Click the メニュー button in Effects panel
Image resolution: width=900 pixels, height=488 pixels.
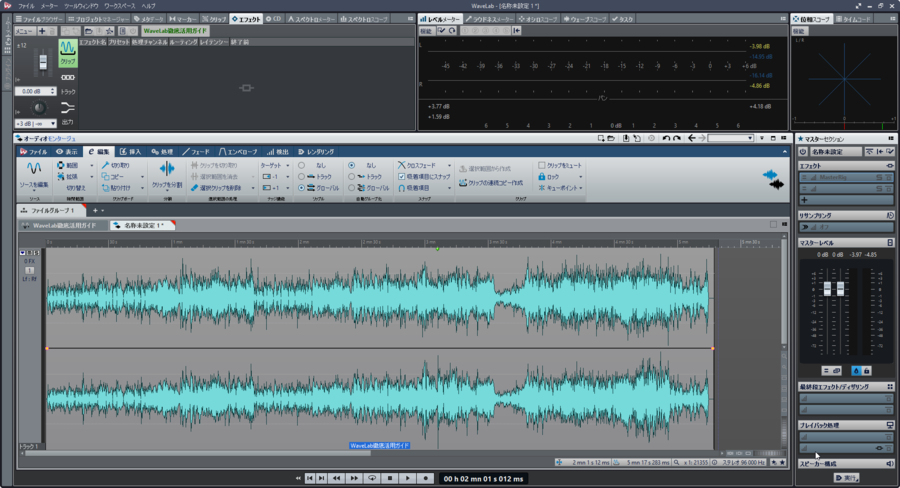tap(24, 31)
